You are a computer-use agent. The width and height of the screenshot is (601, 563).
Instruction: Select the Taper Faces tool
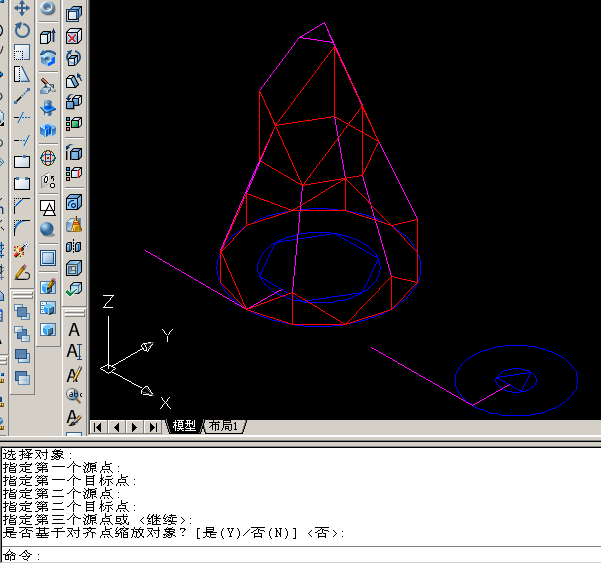click(74, 80)
